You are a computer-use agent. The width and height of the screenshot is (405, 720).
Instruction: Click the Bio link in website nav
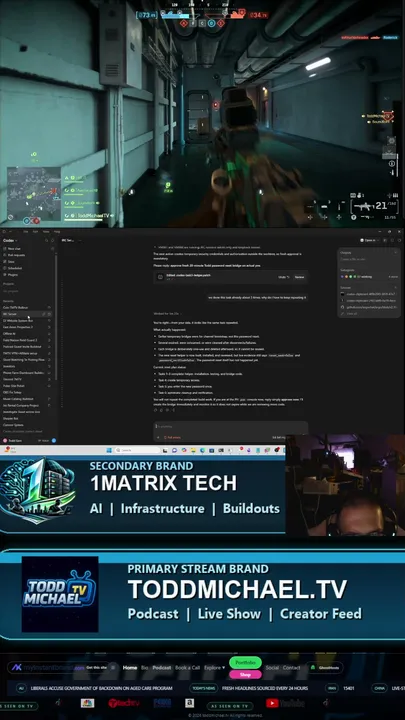pyautogui.click(x=144, y=668)
